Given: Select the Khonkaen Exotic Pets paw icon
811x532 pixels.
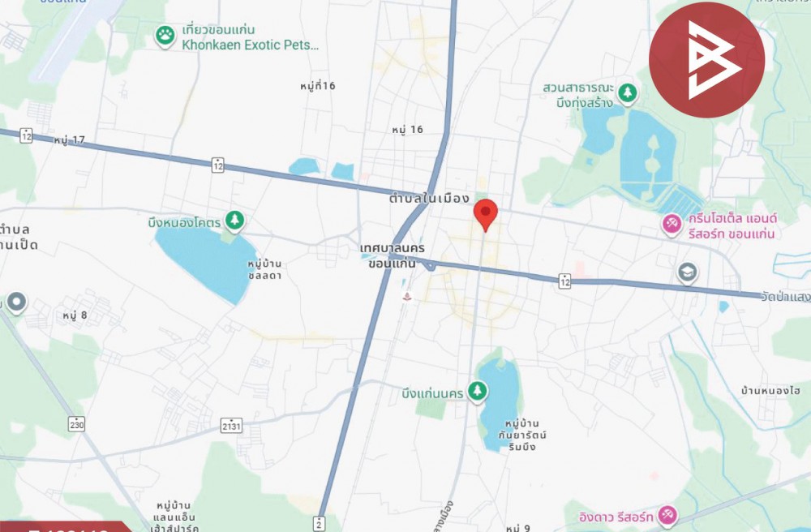Looking at the screenshot, I should tap(165, 36).
